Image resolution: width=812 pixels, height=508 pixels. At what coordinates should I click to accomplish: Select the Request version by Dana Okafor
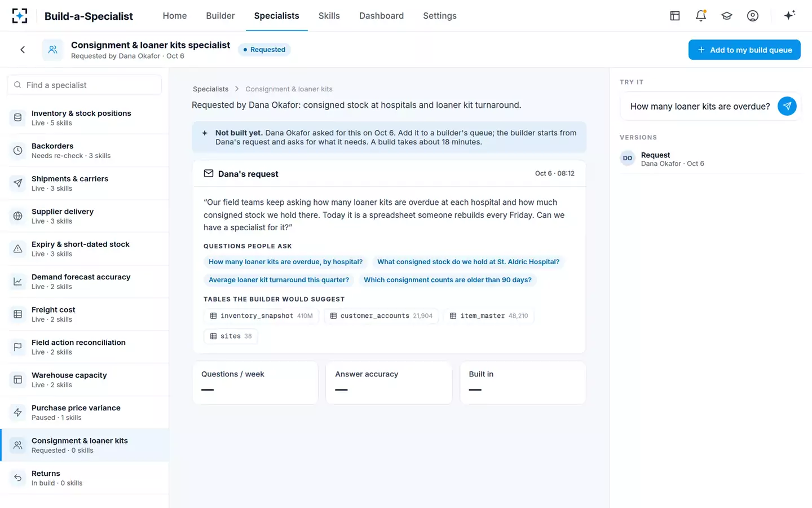tap(710, 159)
